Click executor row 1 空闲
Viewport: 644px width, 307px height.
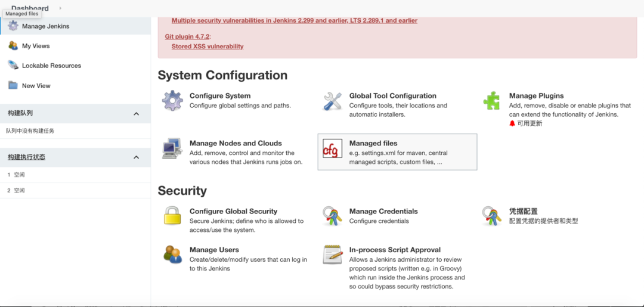[75, 175]
